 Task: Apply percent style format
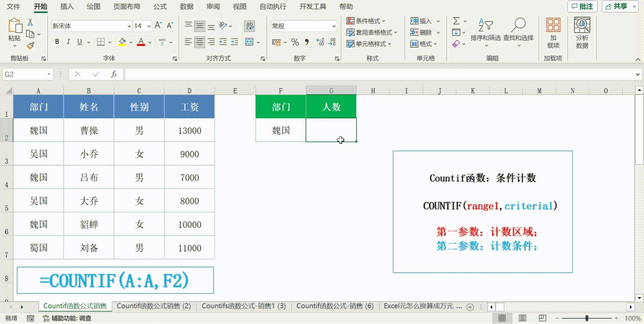pos(295,42)
